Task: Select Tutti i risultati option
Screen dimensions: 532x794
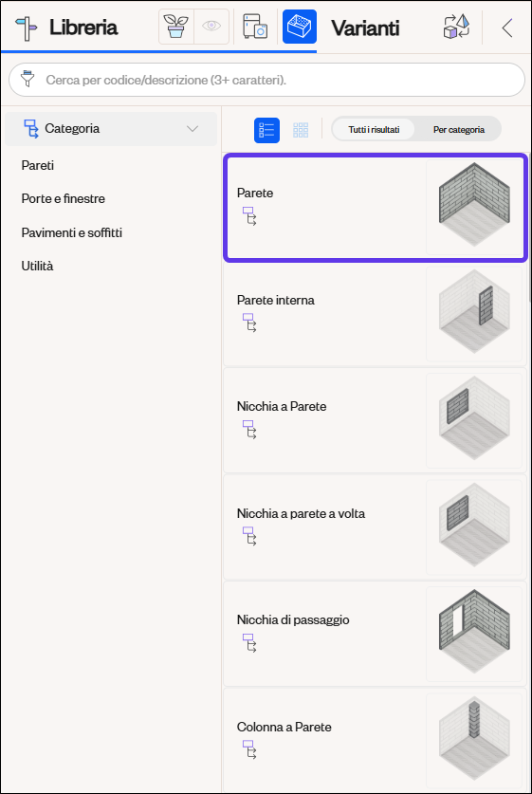Action: click(374, 130)
